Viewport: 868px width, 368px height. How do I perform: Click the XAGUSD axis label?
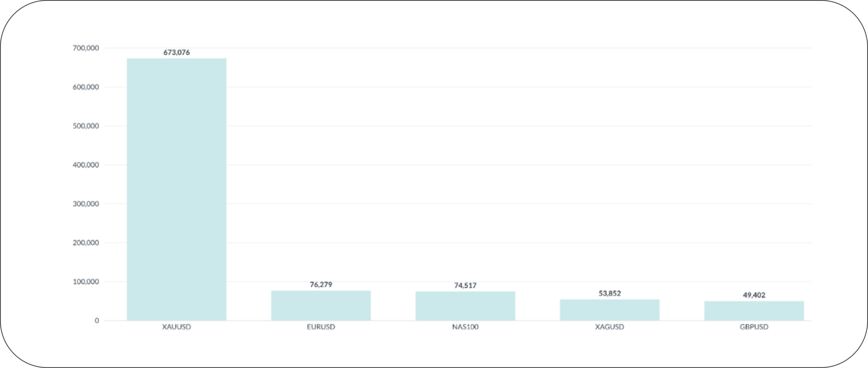610,327
